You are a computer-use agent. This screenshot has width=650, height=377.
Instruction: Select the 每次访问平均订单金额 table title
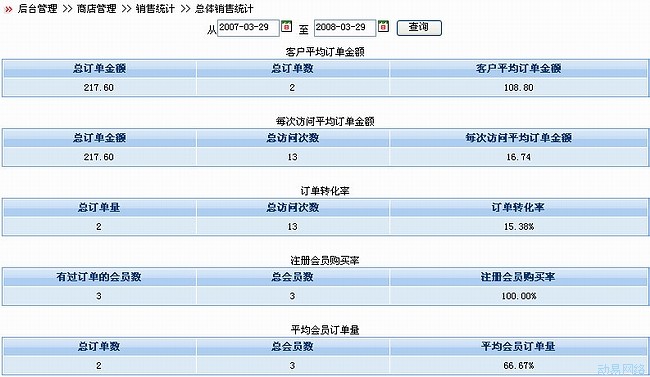325,122
